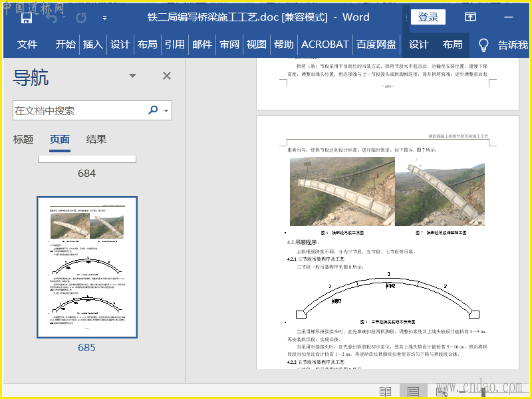Viewport: 532px width, 399px height.
Task: Switch to Print Layout view icon
Action: pyautogui.click(x=413, y=392)
